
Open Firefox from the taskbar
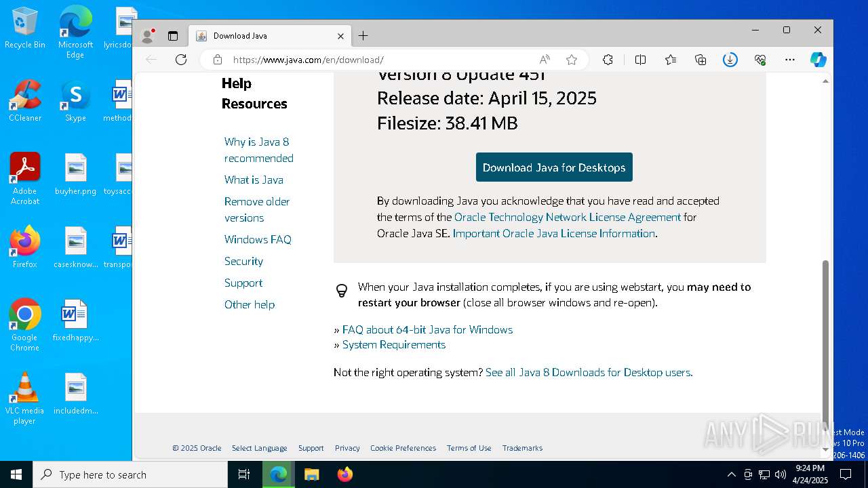pos(345,474)
